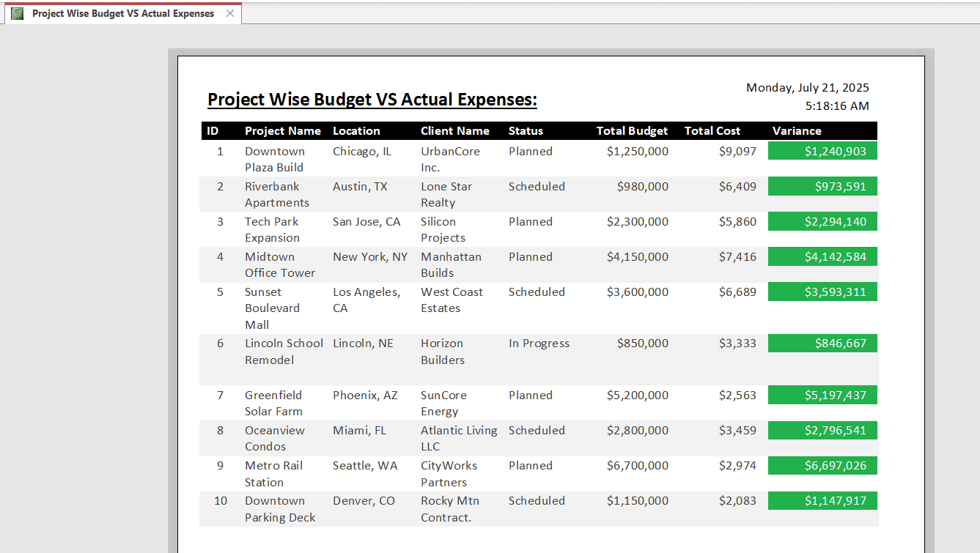
Task: Click the time 5:18:16 AM
Action: (837, 105)
